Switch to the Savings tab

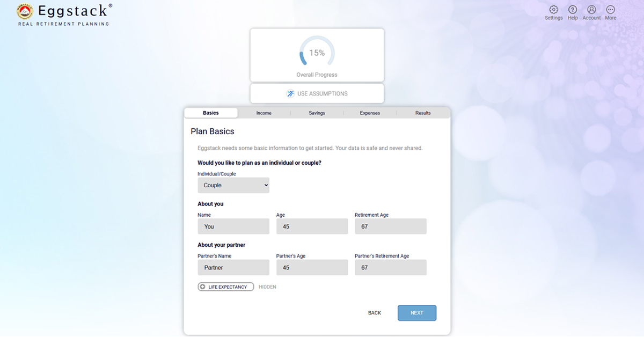click(317, 113)
